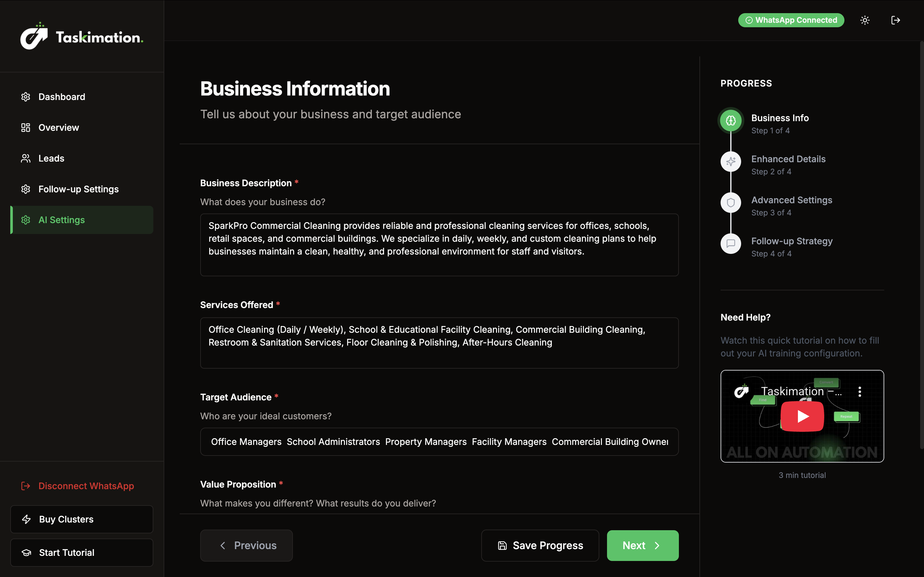Toggle the light/dark theme sun icon
924x577 pixels.
[x=865, y=20]
